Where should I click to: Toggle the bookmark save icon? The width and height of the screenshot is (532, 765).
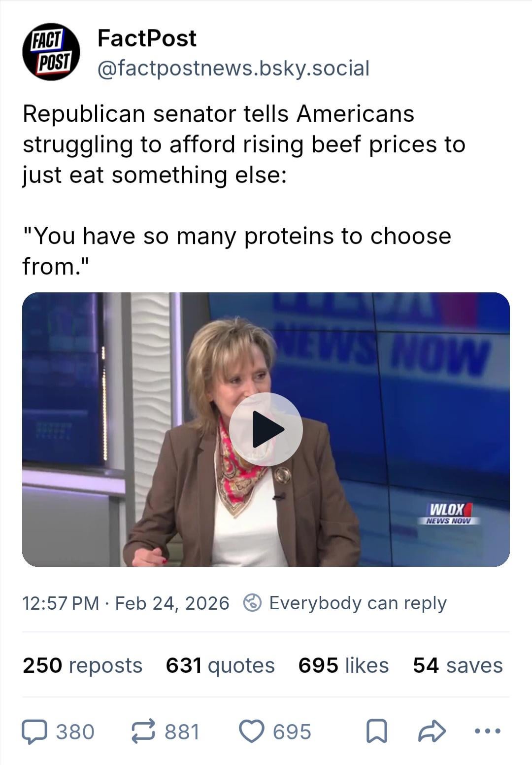tap(376, 731)
